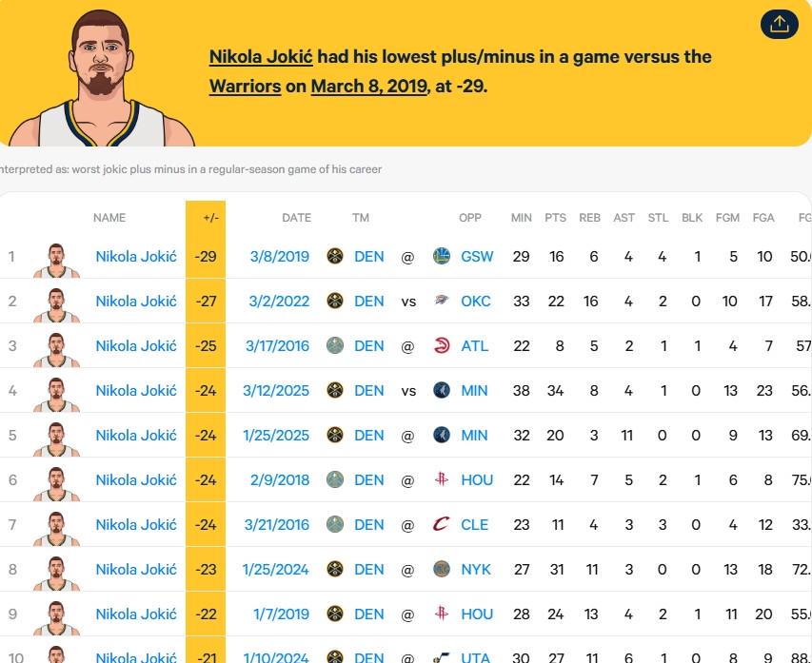Sort by the DATE column header
Image resolution: width=812 pixels, height=663 pixels.
(x=296, y=218)
